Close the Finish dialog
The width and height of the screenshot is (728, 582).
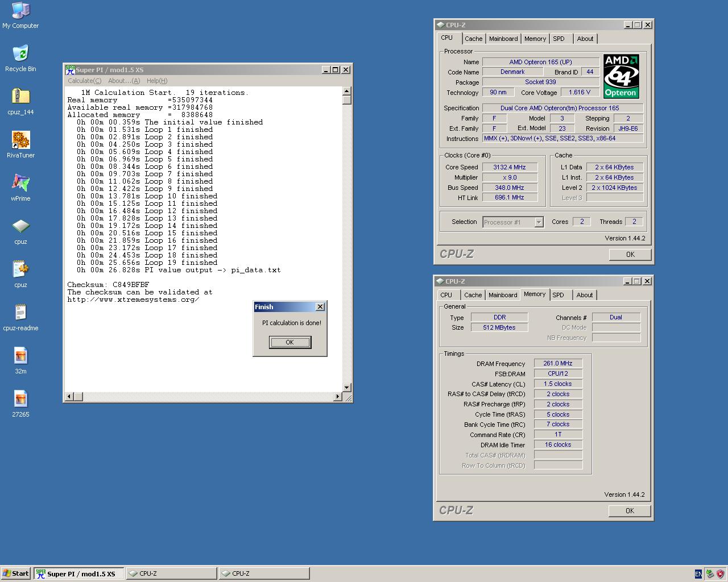point(320,307)
